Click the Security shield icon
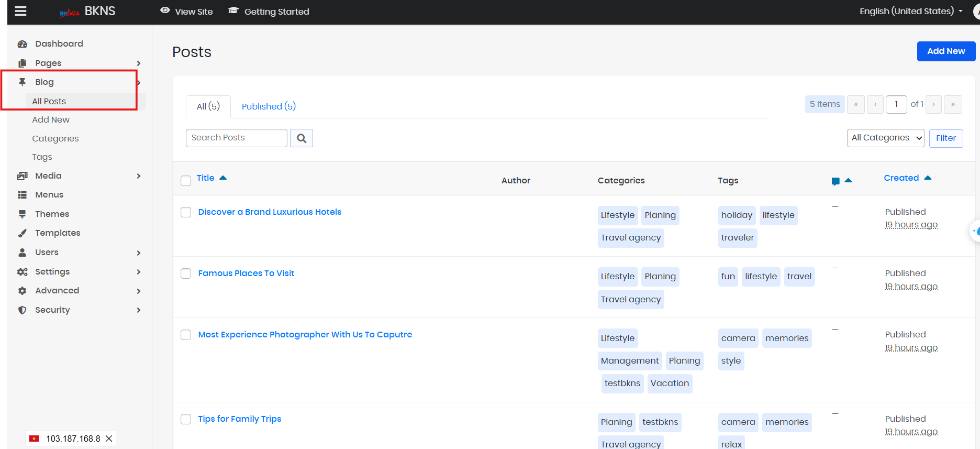980x449 pixels. tap(22, 310)
